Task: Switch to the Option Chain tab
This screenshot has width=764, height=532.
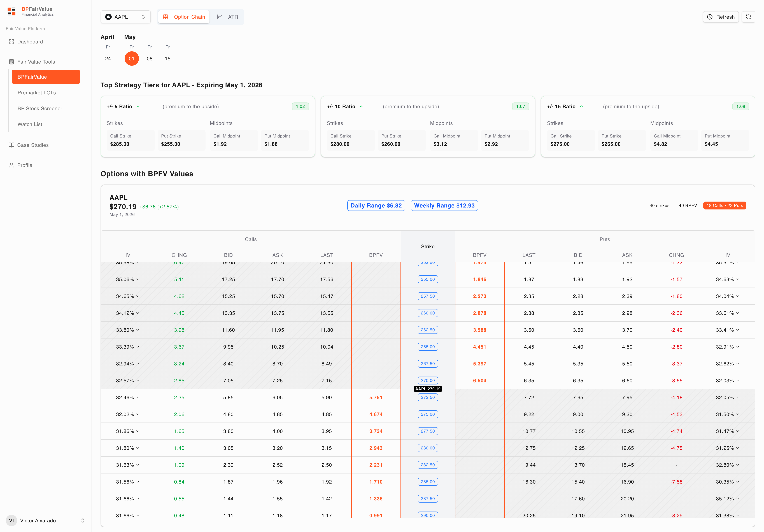Action: coord(184,17)
